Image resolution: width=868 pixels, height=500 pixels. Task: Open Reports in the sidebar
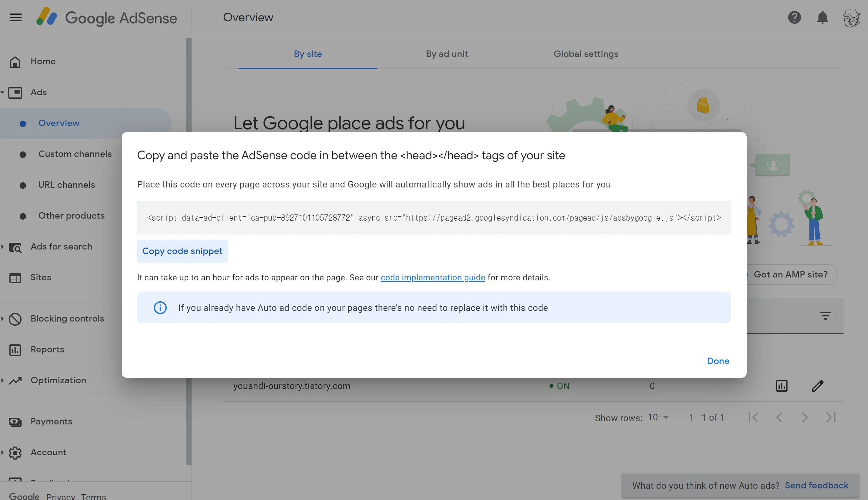pos(47,350)
